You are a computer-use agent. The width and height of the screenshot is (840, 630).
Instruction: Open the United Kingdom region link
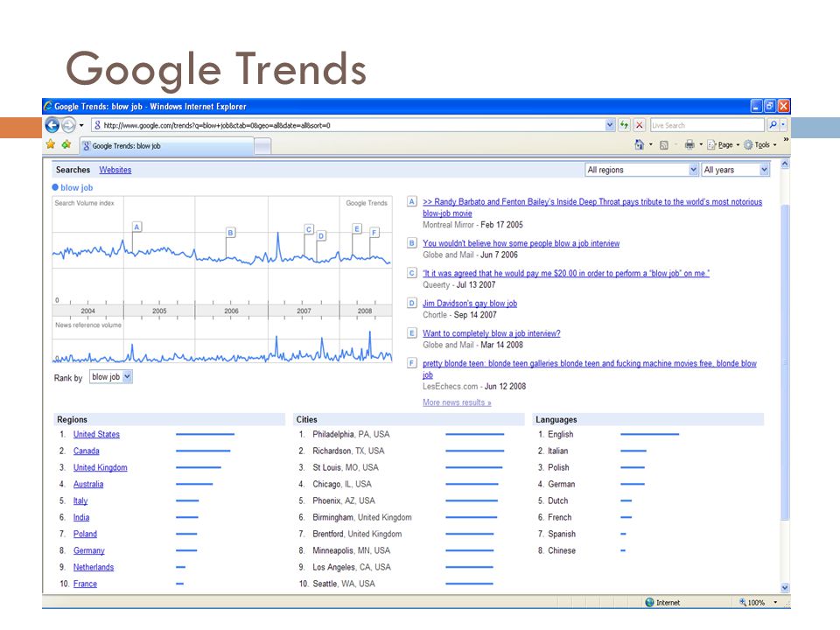100,467
